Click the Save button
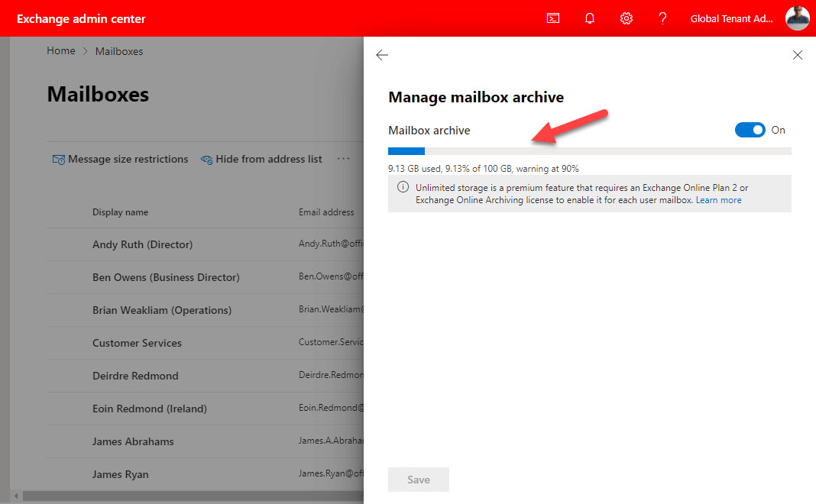 [x=418, y=480]
